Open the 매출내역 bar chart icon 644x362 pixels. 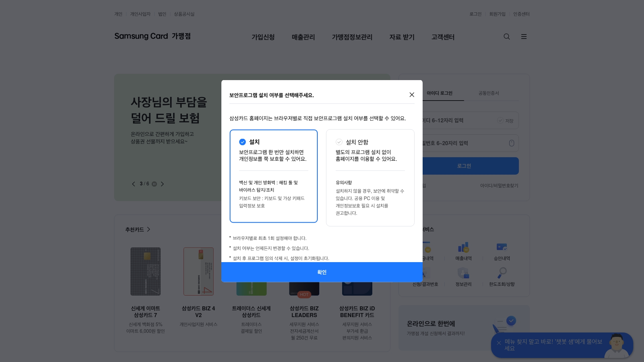(x=463, y=247)
